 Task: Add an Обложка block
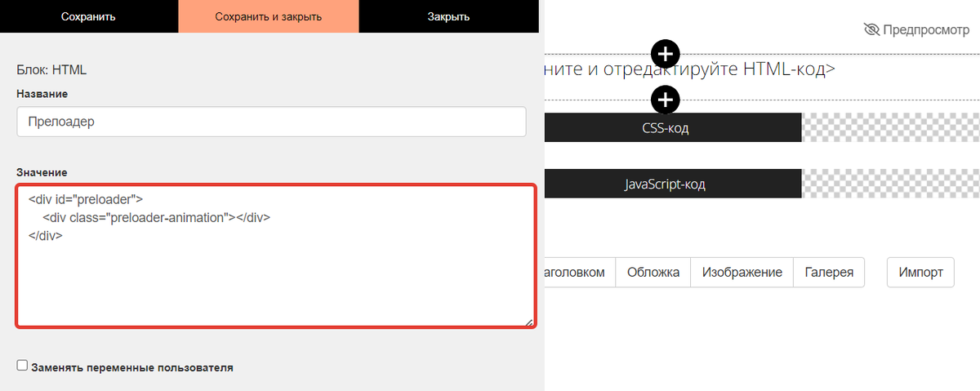653,273
